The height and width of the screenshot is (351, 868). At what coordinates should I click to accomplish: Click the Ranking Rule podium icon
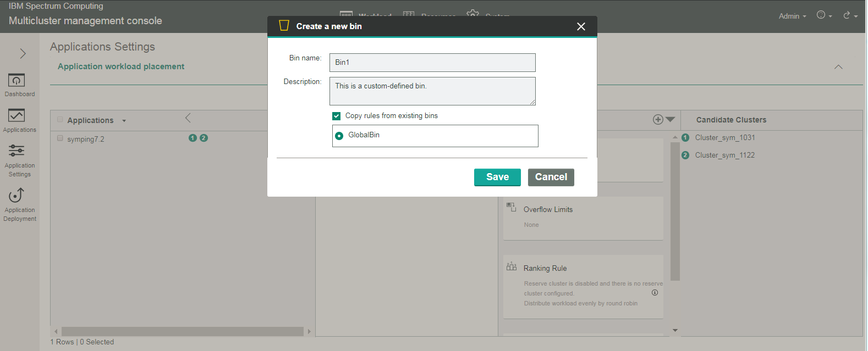coord(512,266)
